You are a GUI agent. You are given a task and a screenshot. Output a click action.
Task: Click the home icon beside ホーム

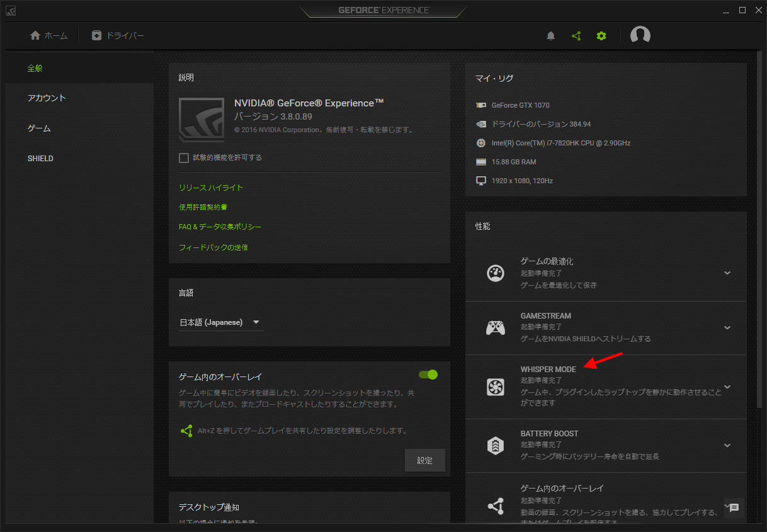tap(35, 35)
